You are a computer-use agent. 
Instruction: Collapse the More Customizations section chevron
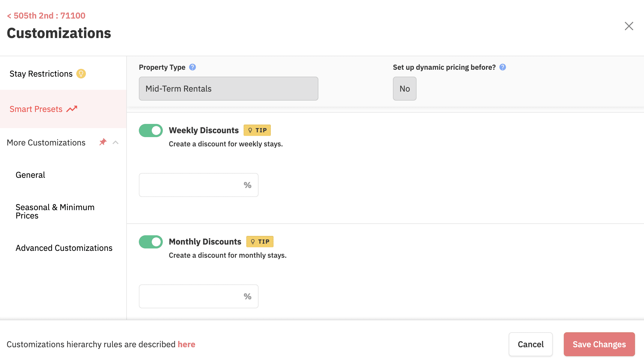(116, 142)
